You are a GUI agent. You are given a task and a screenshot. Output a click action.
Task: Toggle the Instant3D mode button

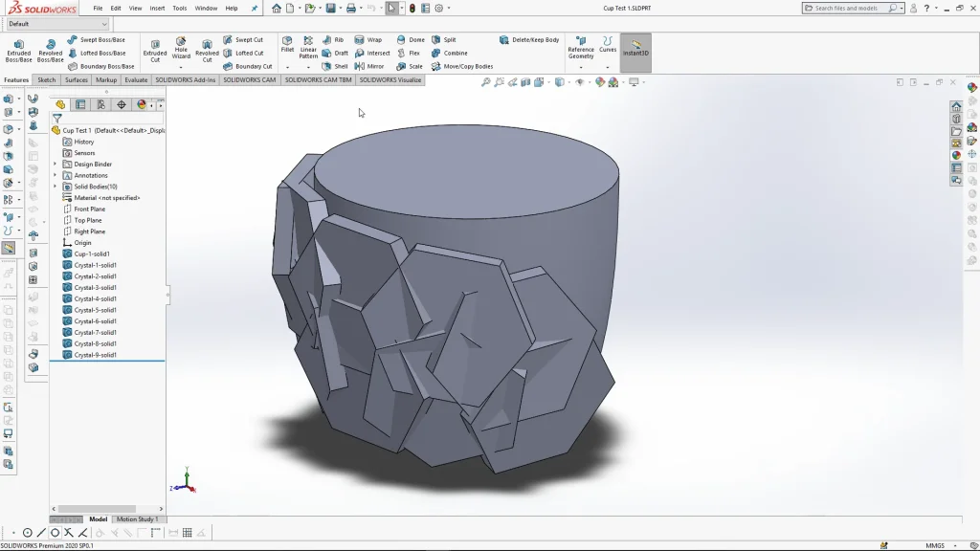pos(635,50)
